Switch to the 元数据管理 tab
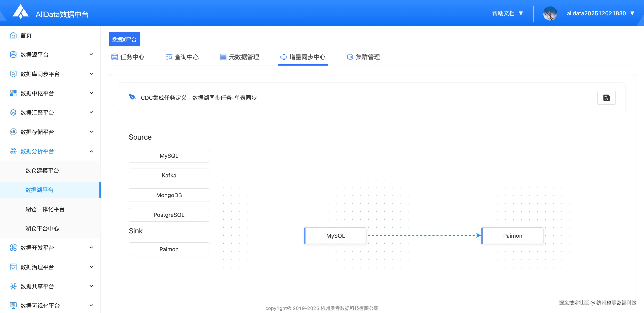Screen dimensions: 644x313 pos(239,57)
